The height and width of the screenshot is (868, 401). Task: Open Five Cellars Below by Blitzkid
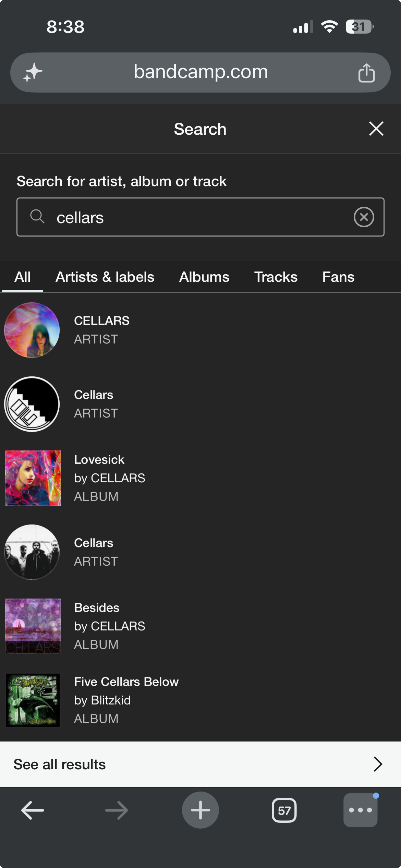(200, 700)
